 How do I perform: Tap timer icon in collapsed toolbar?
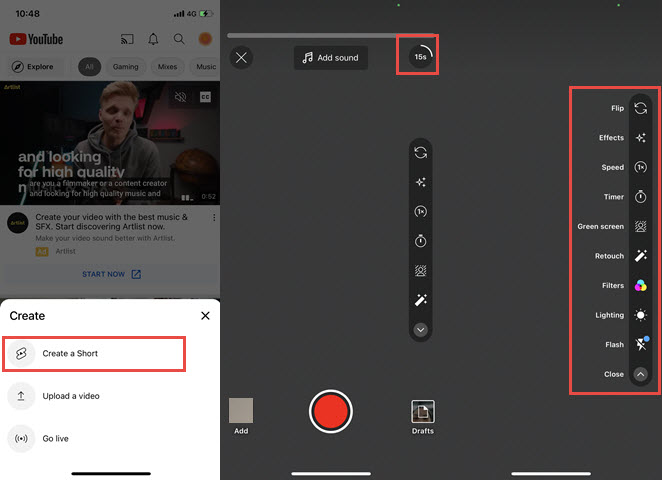pos(421,241)
